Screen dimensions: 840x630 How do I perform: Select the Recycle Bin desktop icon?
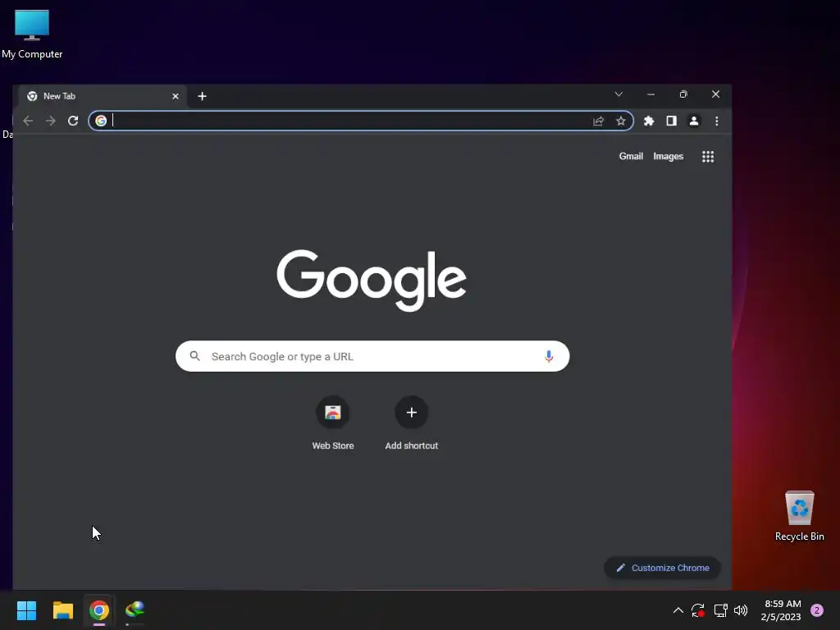(799, 517)
